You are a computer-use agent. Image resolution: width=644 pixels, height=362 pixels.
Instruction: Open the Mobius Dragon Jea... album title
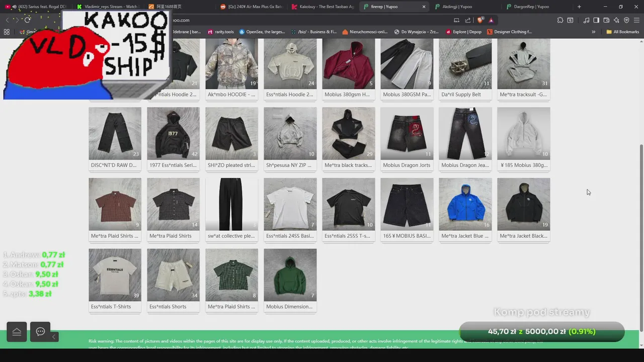(465, 165)
